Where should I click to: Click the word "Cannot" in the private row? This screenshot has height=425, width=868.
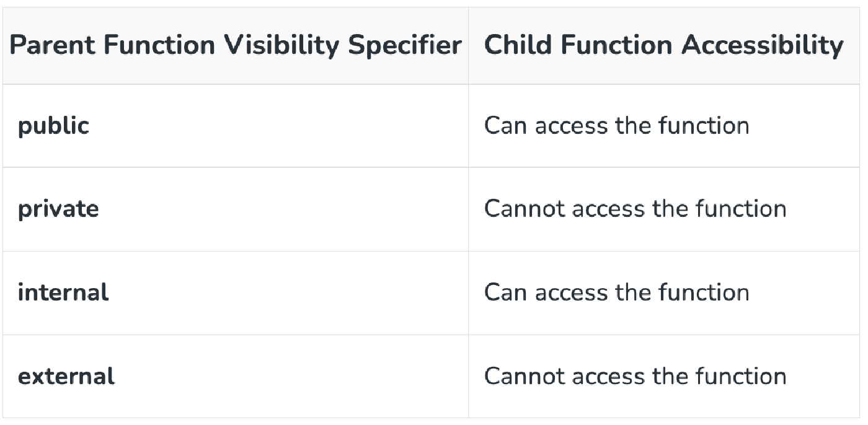point(525,209)
